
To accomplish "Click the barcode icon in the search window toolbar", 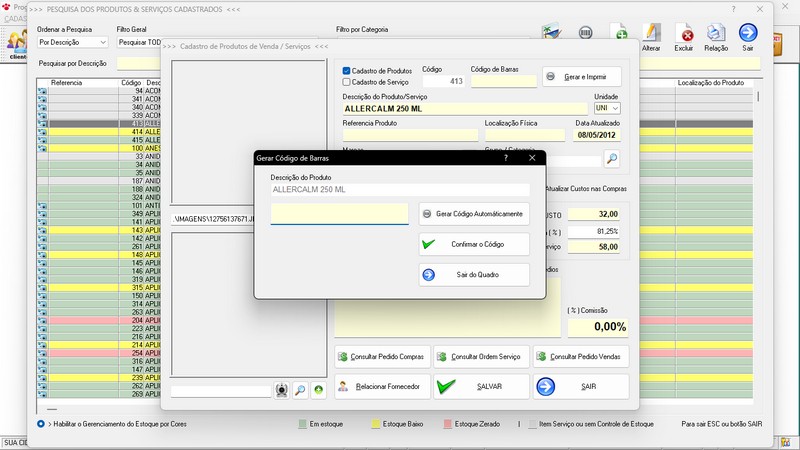I will tap(586, 33).
